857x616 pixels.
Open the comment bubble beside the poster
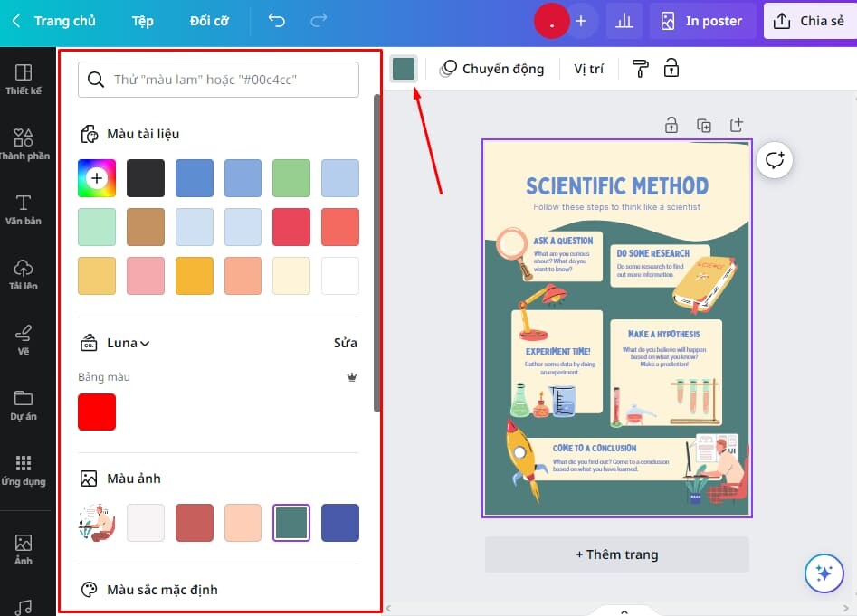coord(775,160)
